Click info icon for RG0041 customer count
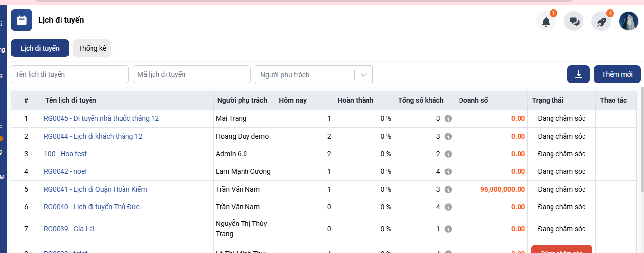 [448, 190]
